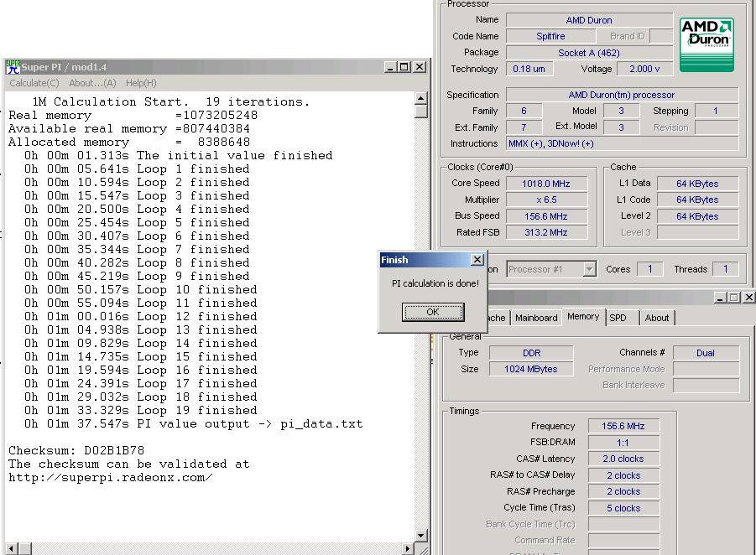Click the '156.6 MHz' bus speed value

click(545, 216)
